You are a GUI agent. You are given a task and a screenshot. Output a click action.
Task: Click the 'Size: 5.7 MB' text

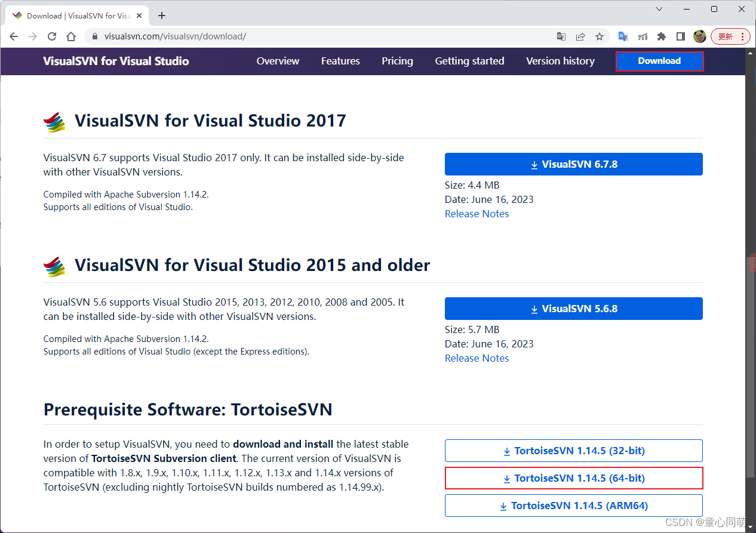472,329
